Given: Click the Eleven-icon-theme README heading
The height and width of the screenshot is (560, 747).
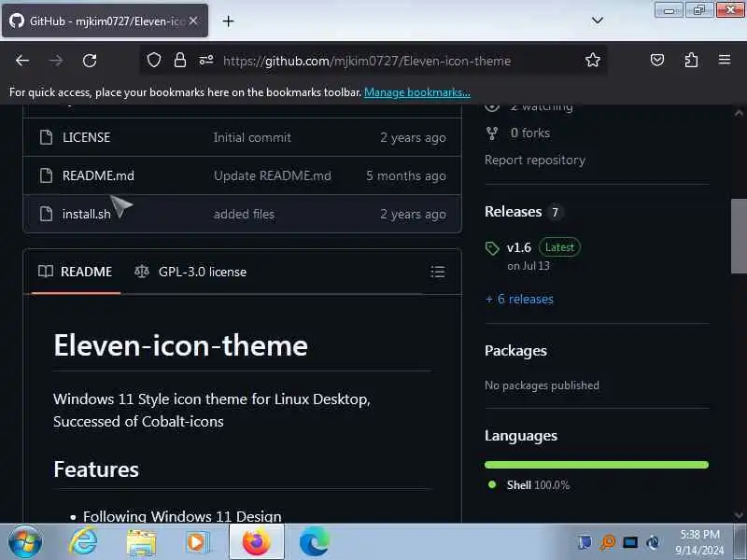Looking at the screenshot, I should [x=180, y=345].
